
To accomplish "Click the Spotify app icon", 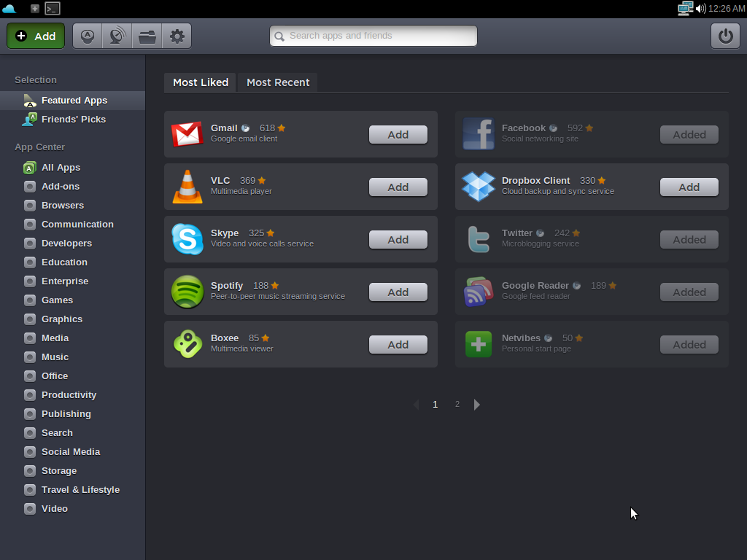I will 187,292.
